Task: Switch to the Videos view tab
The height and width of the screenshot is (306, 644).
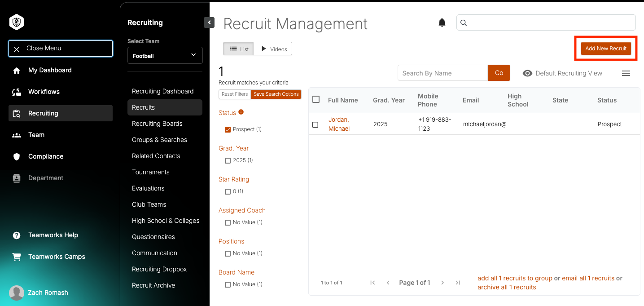Action: point(273,49)
